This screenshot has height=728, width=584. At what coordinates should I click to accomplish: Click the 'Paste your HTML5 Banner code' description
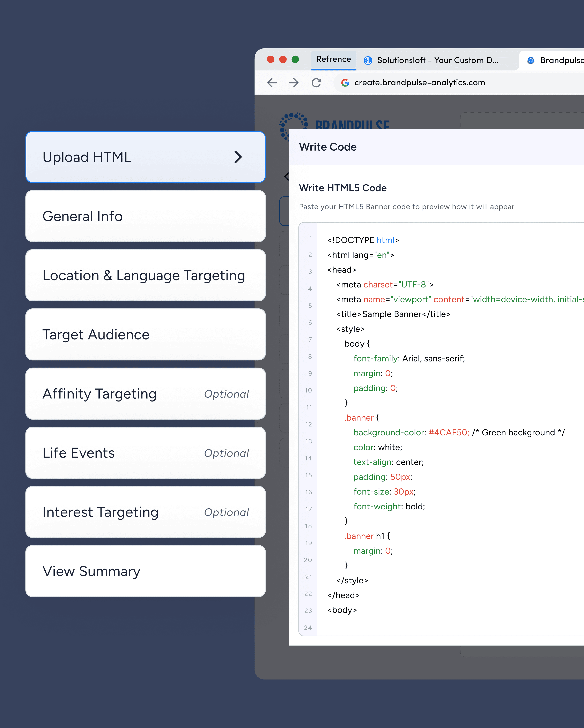tap(407, 207)
